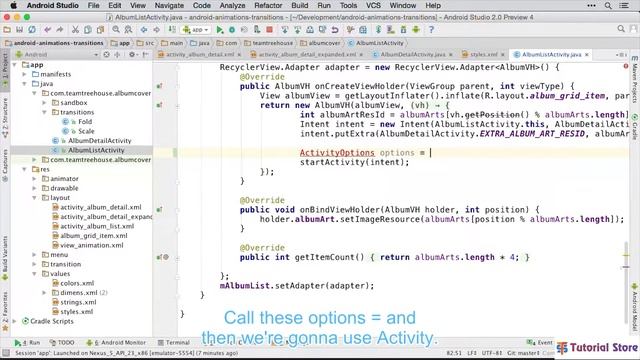Start Debug with the bug icon
The image size is (640, 360).
click(x=232, y=30)
